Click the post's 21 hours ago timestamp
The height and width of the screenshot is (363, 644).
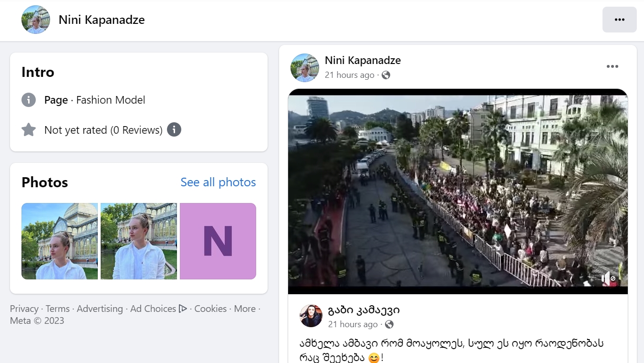(x=350, y=75)
